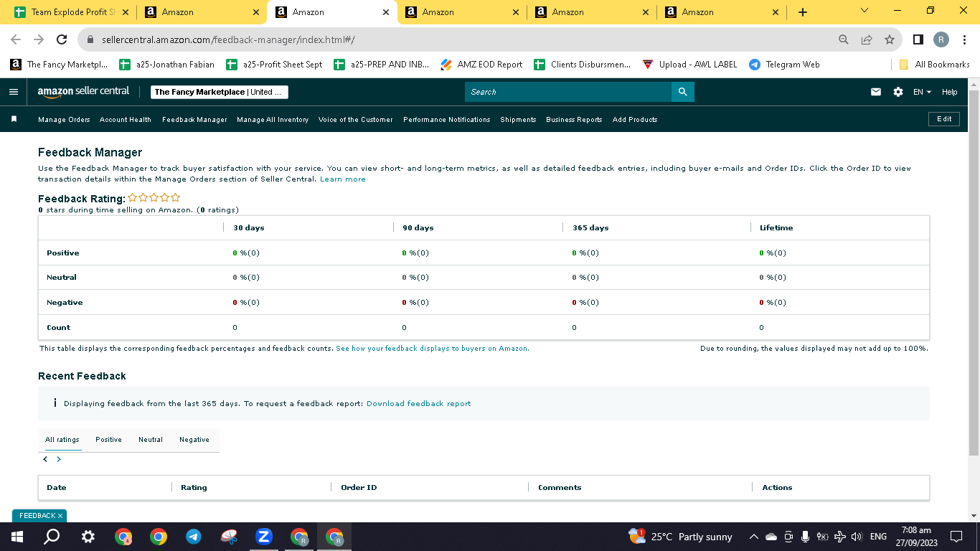
Task: Close the FEEDBACK widget
Action: pyautogui.click(x=60, y=516)
